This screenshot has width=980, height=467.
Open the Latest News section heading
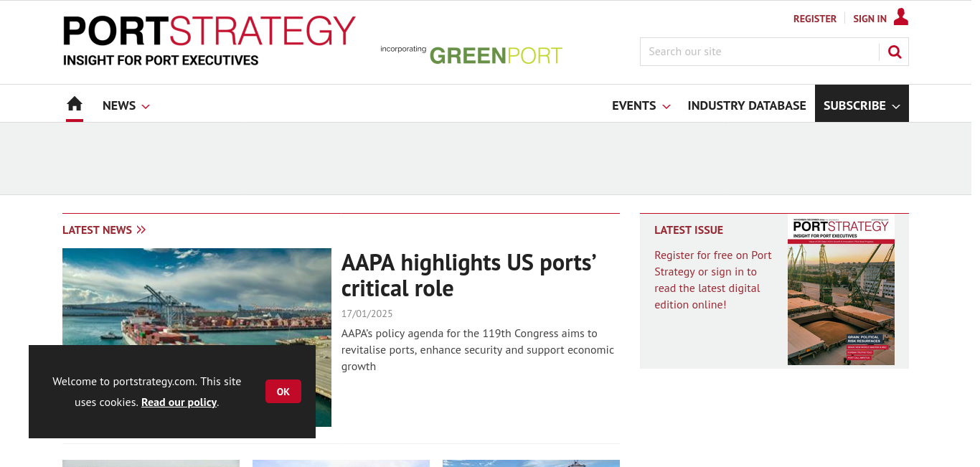tap(97, 230)
